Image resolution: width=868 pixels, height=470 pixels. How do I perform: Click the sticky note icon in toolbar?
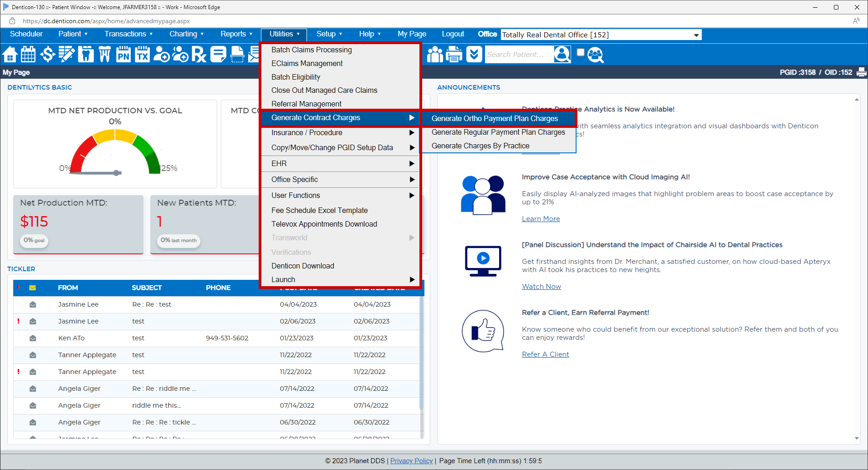(218, 55)
